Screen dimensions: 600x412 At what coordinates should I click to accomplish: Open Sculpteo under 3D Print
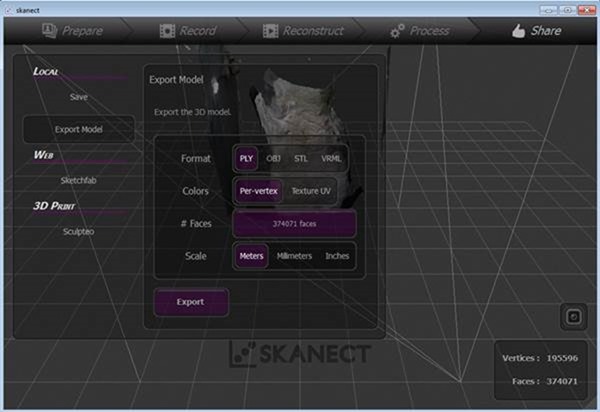click(78, 231)
